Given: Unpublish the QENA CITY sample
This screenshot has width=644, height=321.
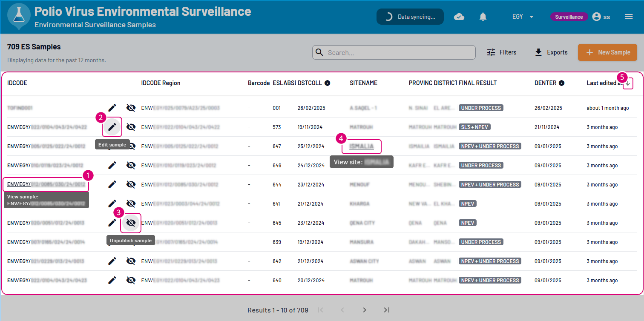Looking at the screenshot, I should [x=131, y=223].
